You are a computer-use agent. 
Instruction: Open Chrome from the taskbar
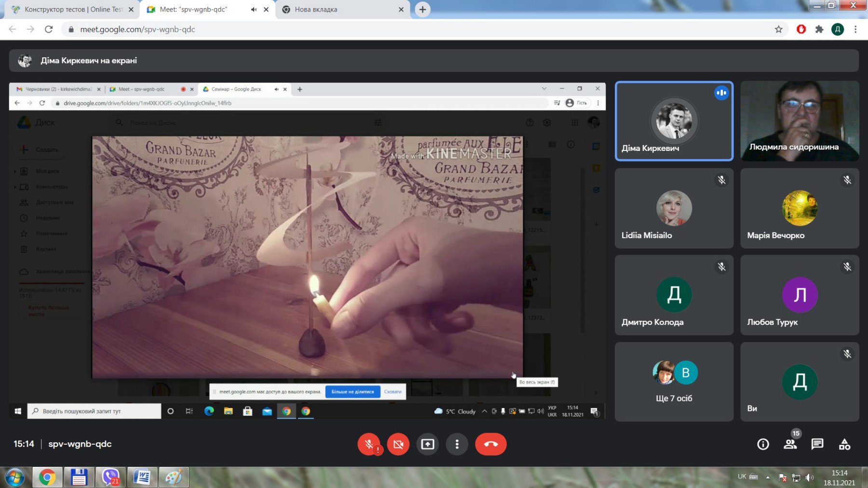[x=47, y=477]
